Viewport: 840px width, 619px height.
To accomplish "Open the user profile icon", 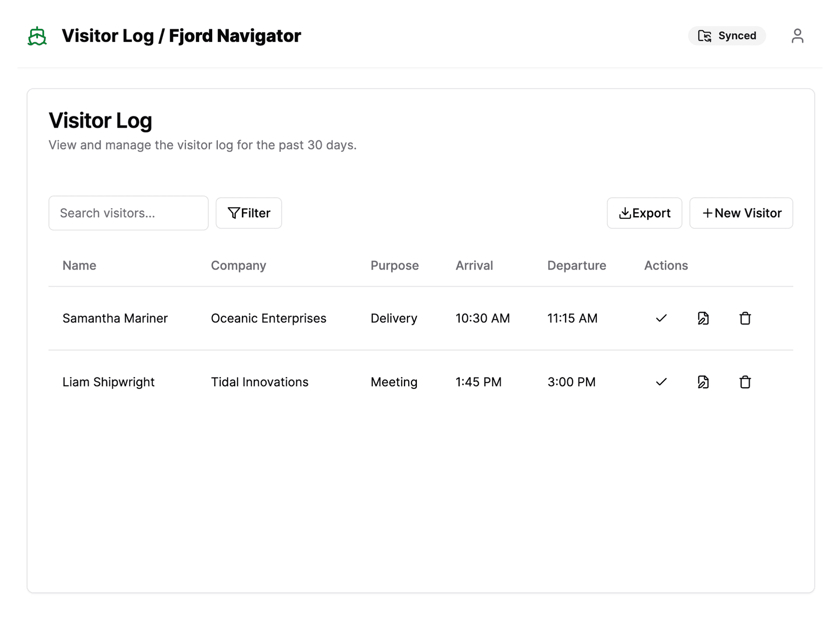I will coord(797,36).
